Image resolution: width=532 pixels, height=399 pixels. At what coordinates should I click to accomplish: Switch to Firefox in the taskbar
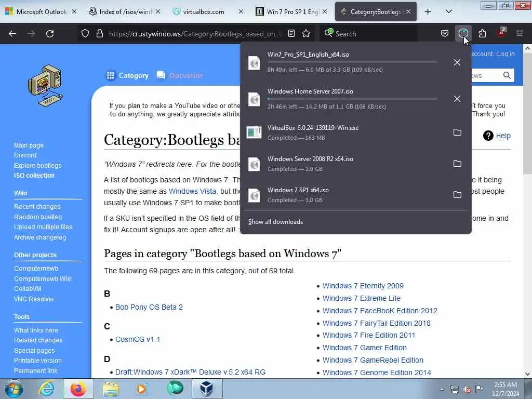coord(78,389)
